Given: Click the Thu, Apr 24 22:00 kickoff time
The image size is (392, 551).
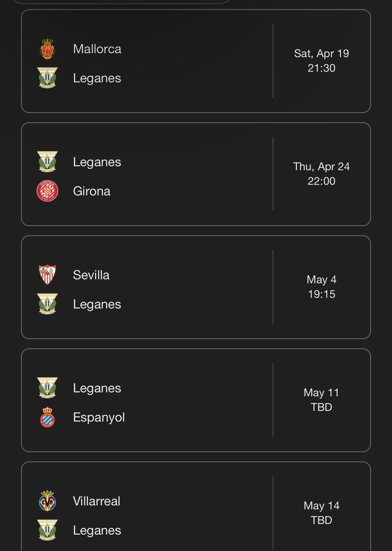Looking at the screenshot, I should 322,174.
